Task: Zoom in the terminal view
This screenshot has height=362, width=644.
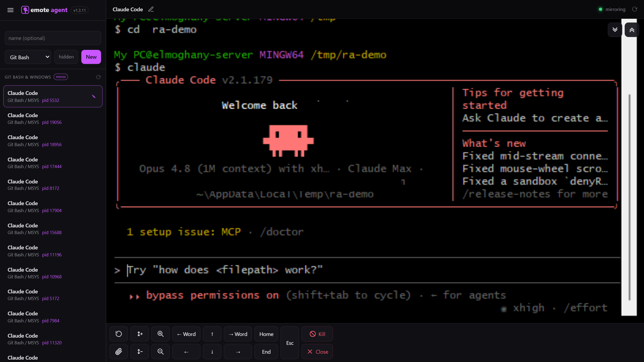Action: click(x=160, y=334)
